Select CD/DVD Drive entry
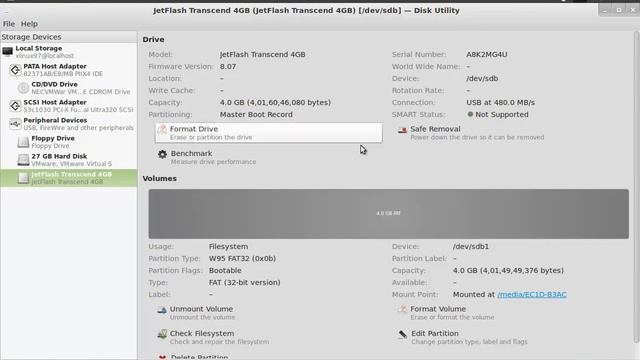Image resolution: width=640 pixels, height=360 pixels. coord(69,88)
